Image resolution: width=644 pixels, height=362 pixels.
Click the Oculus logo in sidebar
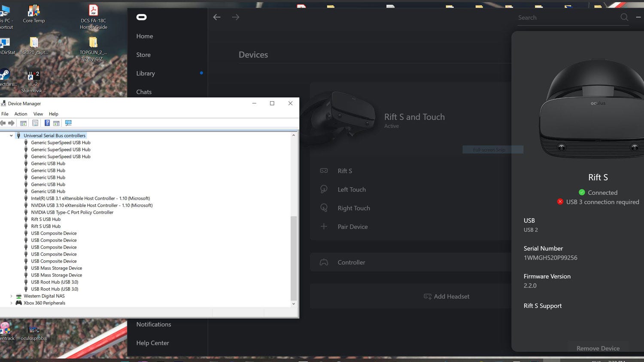[x=142, y=17]
